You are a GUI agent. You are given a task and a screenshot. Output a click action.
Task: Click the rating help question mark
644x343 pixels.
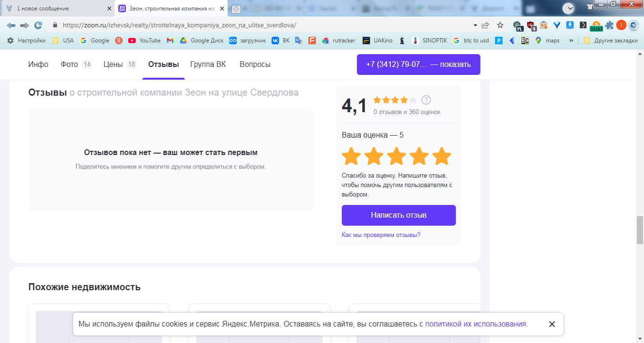[x=426, y=100]
